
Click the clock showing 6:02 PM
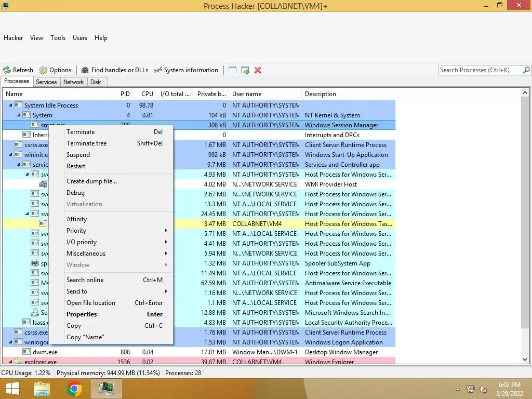tap(509, 385)
